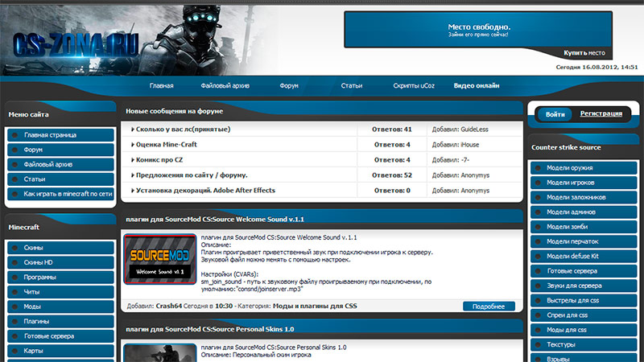Open Скины HD in the Minecraft menu

[x=60, y=263]
